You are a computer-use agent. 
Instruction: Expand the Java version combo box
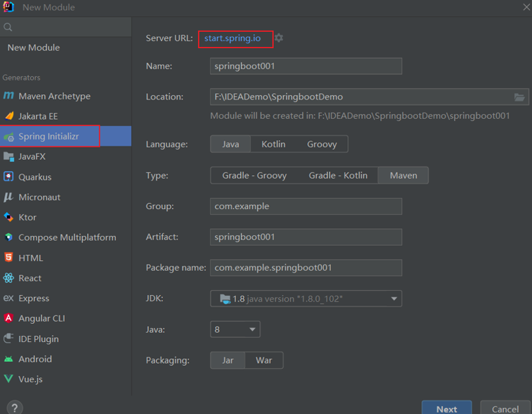(252, 329)
